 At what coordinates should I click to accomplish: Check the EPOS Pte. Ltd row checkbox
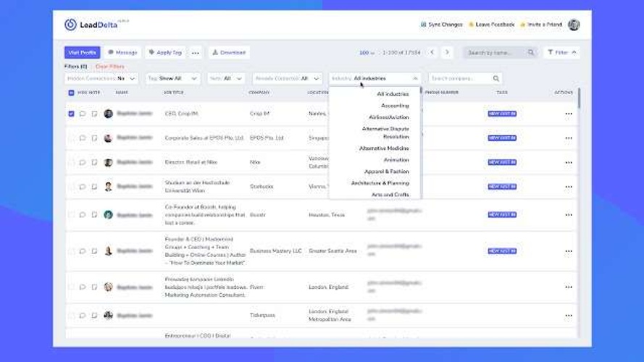(72, 138)
